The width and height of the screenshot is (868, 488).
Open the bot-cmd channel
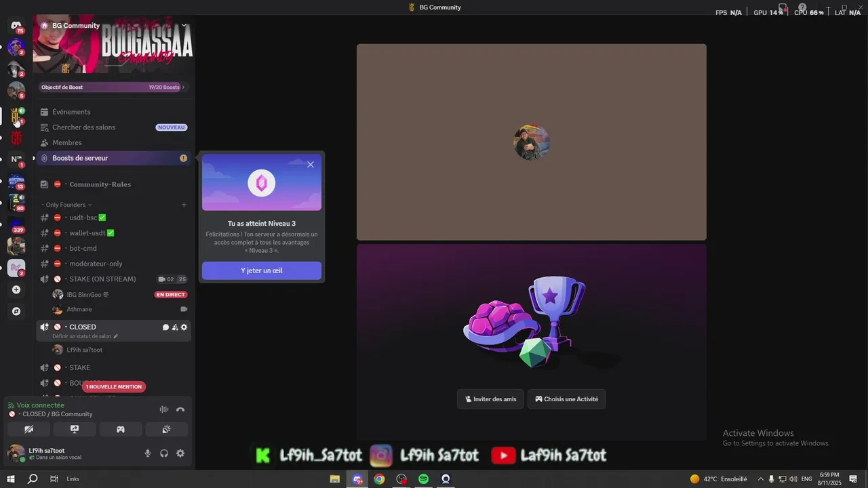(x=113, y=248)
